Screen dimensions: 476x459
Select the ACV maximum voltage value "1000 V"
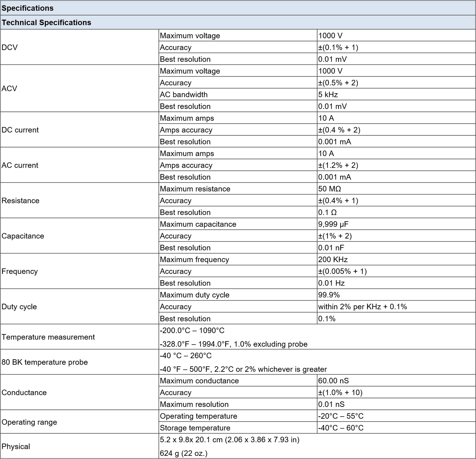(330, 71)
